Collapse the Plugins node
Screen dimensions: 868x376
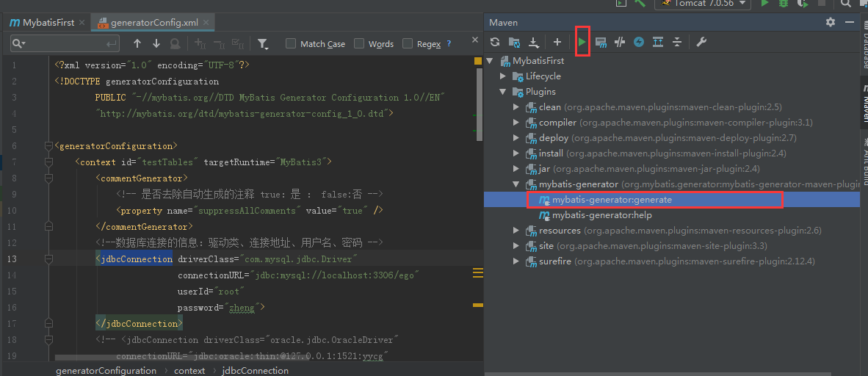pyautogui.click(x=502, y=91)
